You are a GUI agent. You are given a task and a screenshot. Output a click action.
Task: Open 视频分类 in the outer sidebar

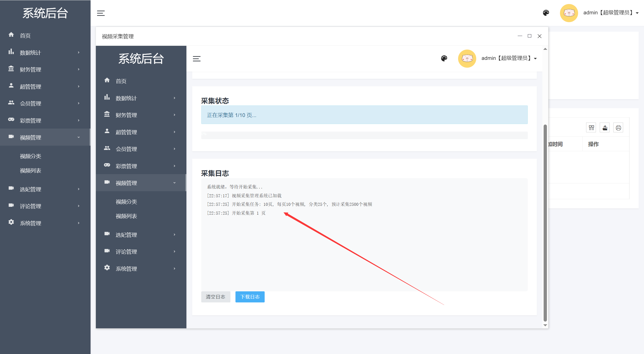30,156
